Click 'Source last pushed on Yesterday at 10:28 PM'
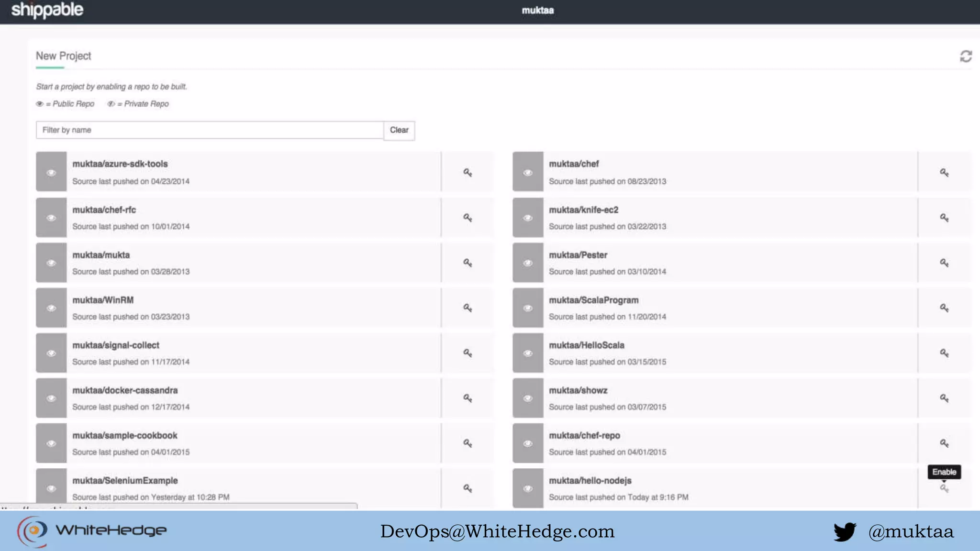 pos(151,497)
